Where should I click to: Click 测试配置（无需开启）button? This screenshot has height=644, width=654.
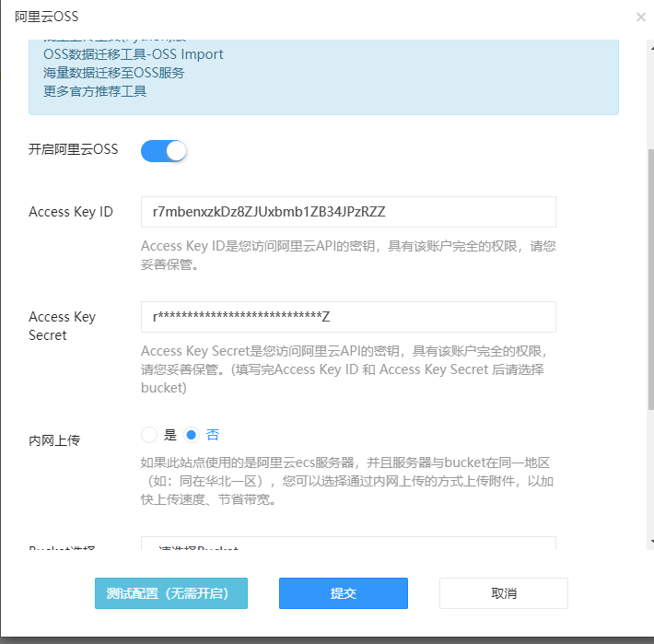(171, 593)
